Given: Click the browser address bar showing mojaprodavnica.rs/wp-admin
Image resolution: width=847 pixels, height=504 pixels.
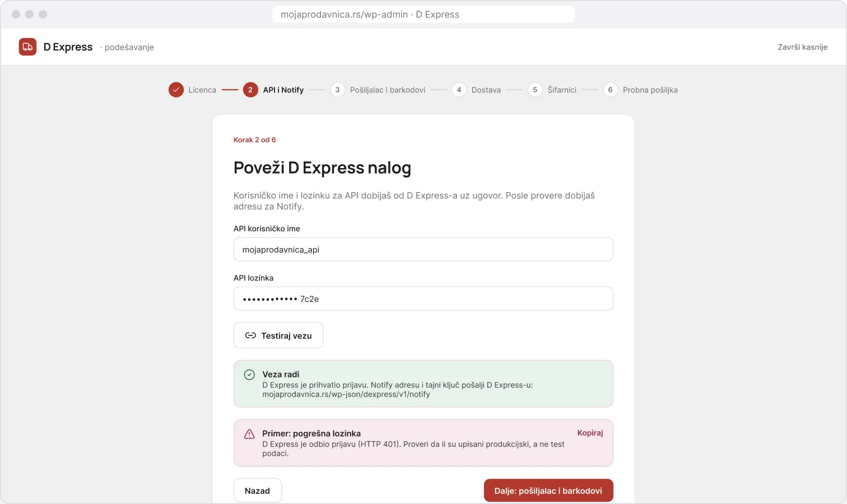Looking at the screenshot, I should [x=424, y=15].
